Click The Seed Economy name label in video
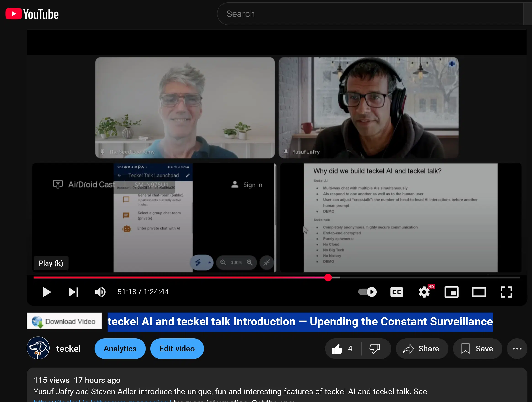This screenshot has width=532, height=402. point(132,152)
